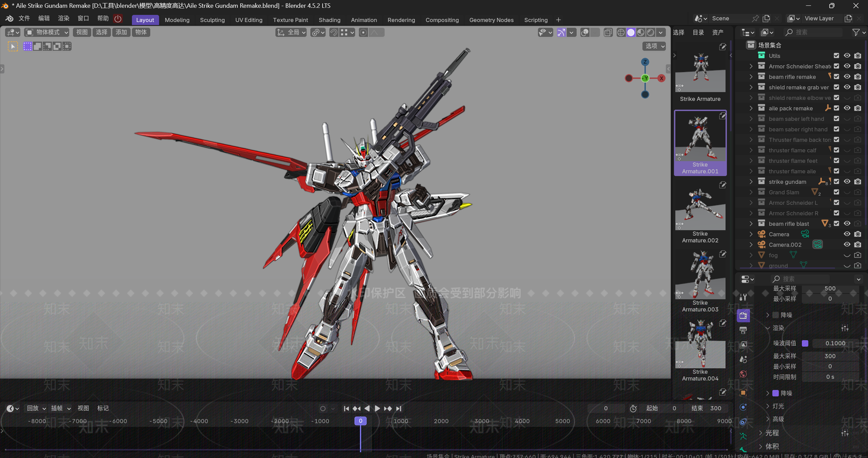The width and height of the screenshot is (868, 458).
Task: Expand the 体积 panel
Action: coord(761,447)
